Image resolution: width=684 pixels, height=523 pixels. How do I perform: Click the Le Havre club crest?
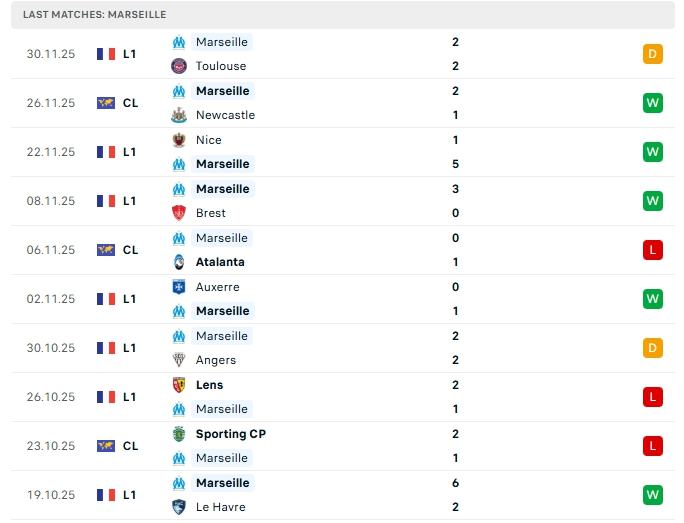point(179,507)
